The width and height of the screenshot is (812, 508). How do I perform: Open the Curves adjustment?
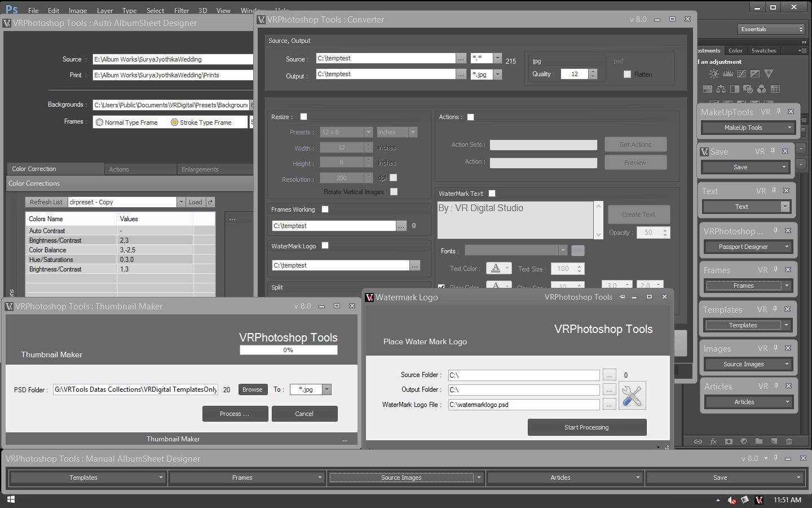(x=741, y=73)
